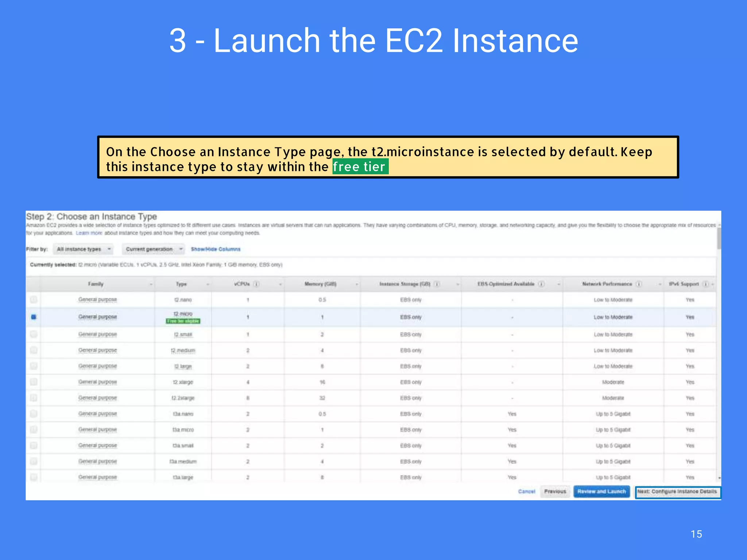Image resolution: width=747 pixels, height=560 pixels.
Task: Click the Network Performance info icon
Action: 639,284
